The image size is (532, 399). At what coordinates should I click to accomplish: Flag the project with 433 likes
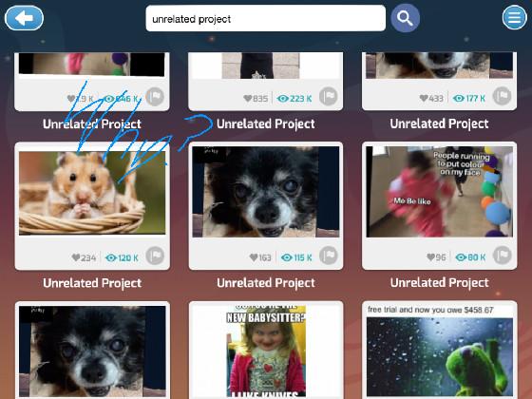point(503,96)
